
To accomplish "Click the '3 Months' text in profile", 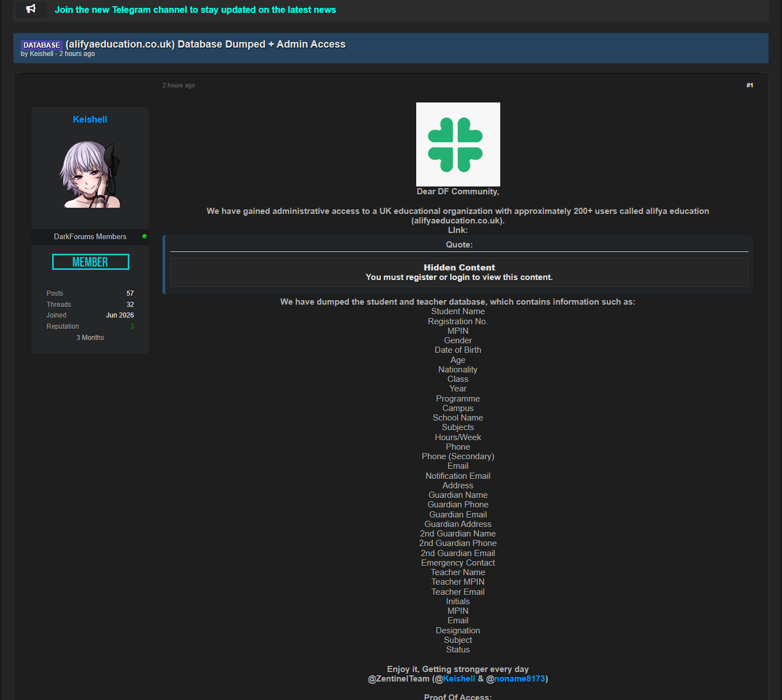I will pos(90,338).
